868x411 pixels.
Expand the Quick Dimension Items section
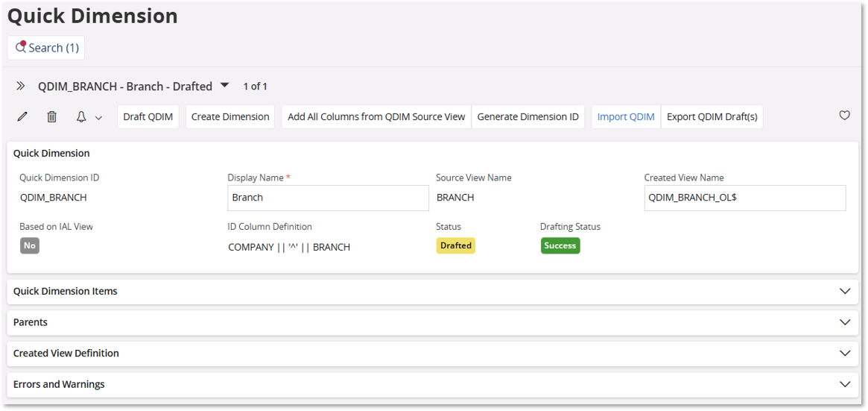click(x=432, y=292)
